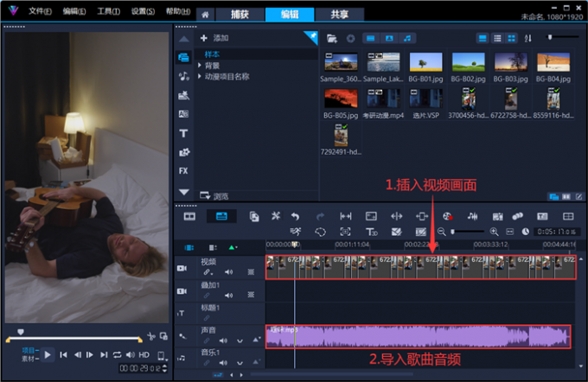The width and height of the screenshot is (588, 382).
Task: Open the Media library panel icon
Action: [x=183, y=57]
